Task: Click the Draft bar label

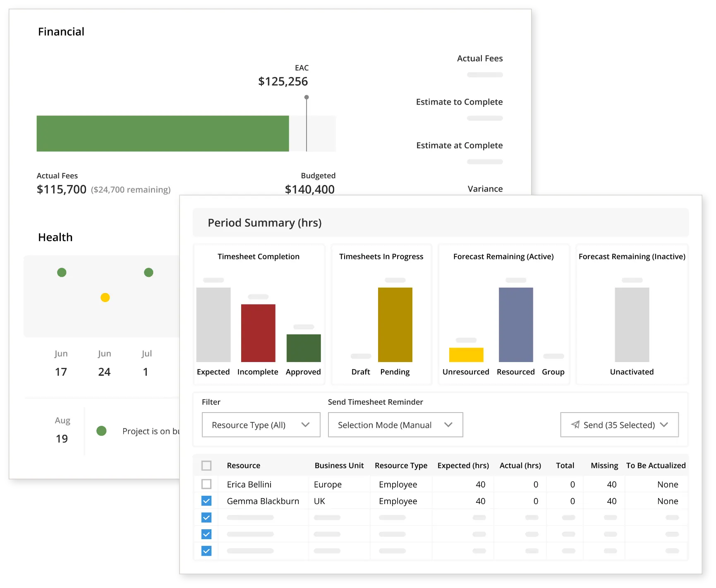Action: 361,372
